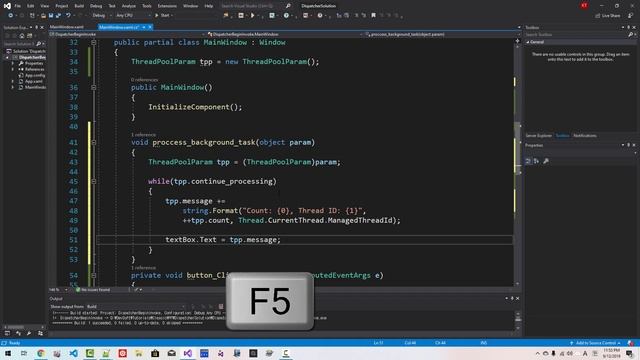
Task: Collapse the General group in Toolbox
Action: pyautogui.click(x=528, y=42)
